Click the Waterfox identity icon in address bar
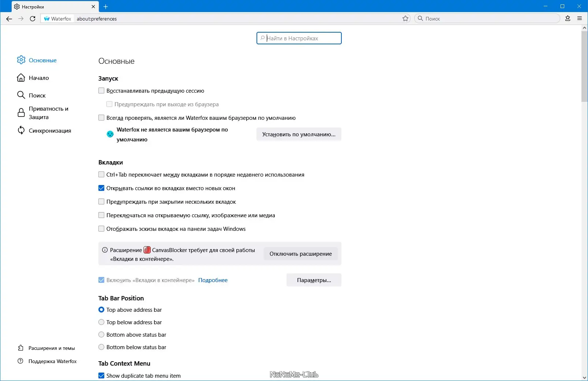This screenshot has height=381, width=588. pyautogui.click(x=47, y=19)
